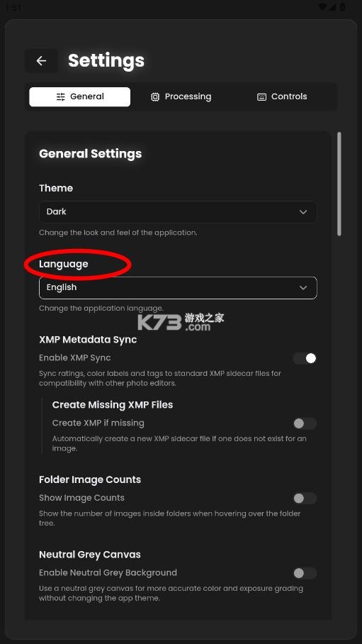This screenshot has width=362, height=644.
Task: Click the chevron in Theme dropdown
Action: pos(303,212)
